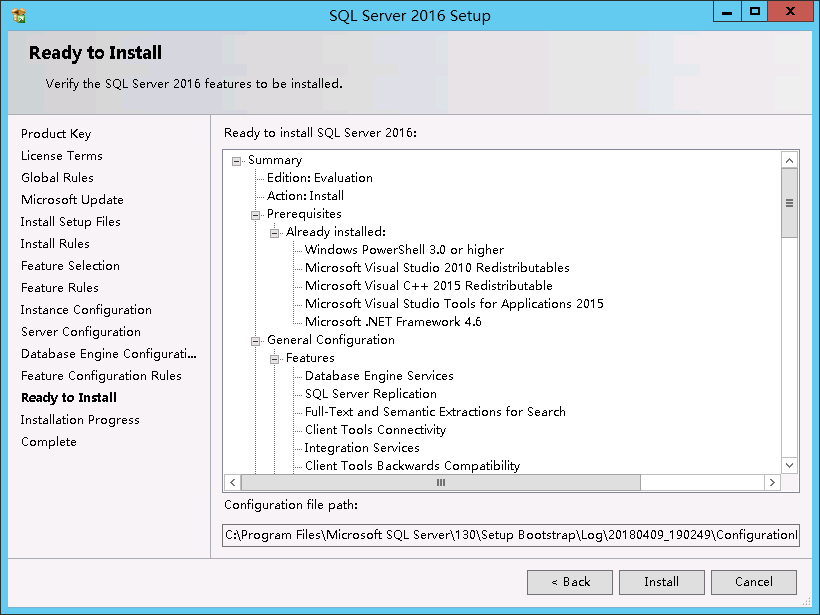Select the Summary label in the tree
The image size is (820, 615).
tap(275, 160)
